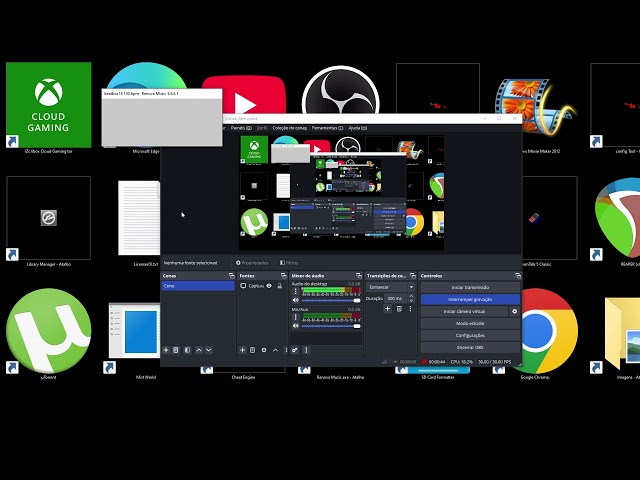Click the CPU usage status text

[462, 362]
